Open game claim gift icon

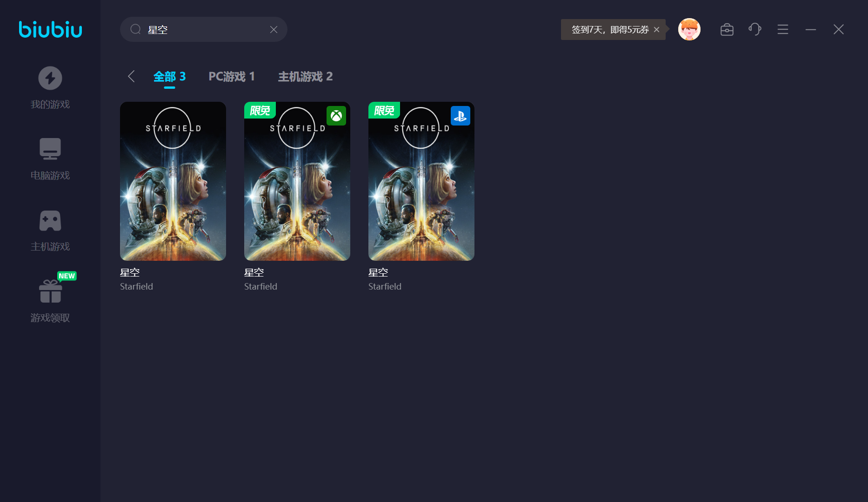point(50,291)
